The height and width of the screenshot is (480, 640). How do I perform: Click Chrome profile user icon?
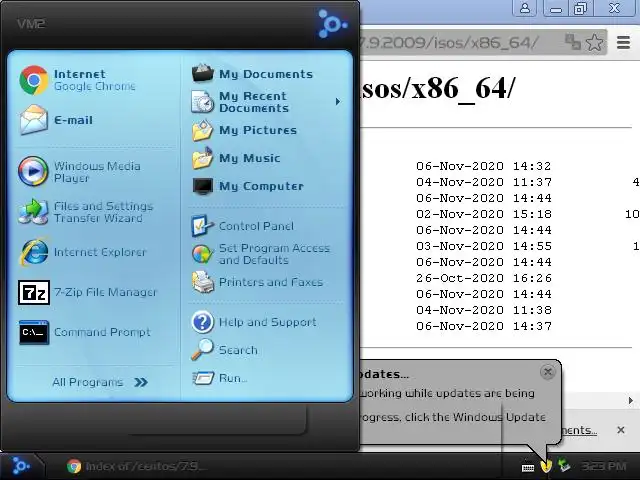pyautogui.click(x=525, y=8)
